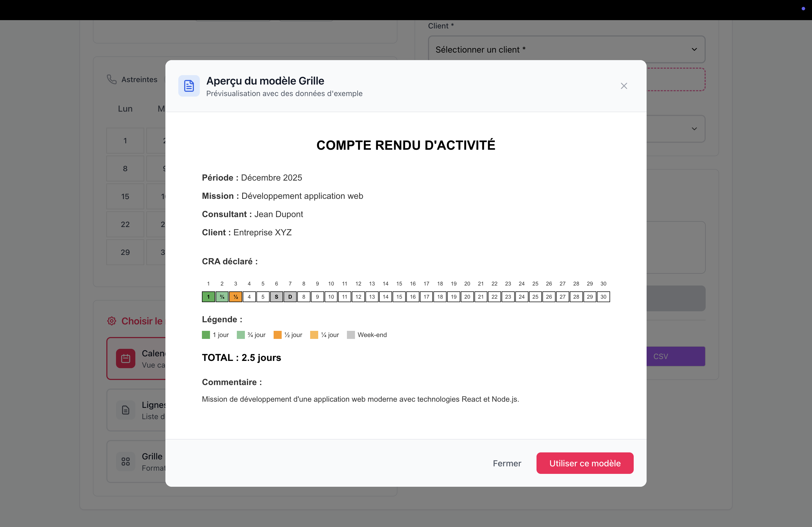
Task: Click the orange ½ jour legend swatch
Action: point(277,335)
